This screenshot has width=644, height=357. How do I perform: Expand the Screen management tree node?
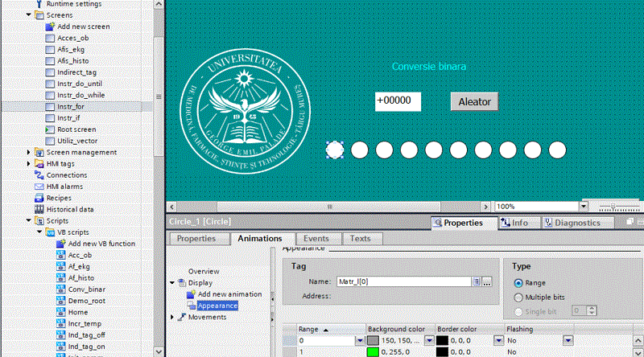[x=30, y=152]
